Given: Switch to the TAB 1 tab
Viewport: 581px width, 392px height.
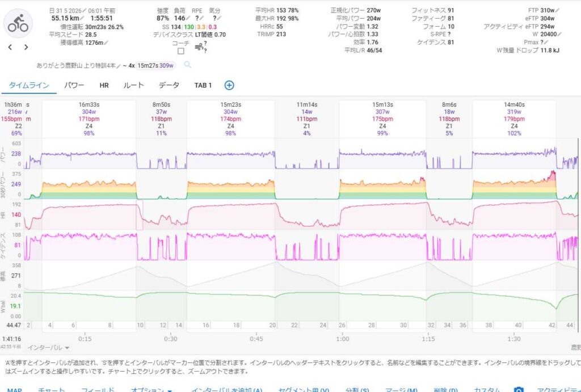Looking at the screenshot, I should point(203,85).
